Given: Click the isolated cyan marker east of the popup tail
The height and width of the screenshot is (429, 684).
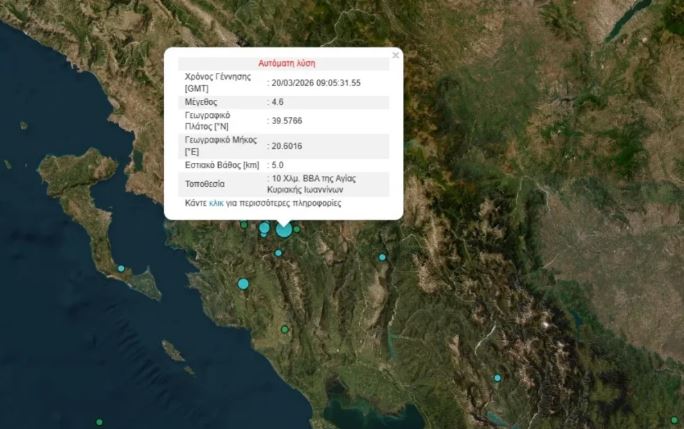Looking at the screenshot, I should pos(382,258).
